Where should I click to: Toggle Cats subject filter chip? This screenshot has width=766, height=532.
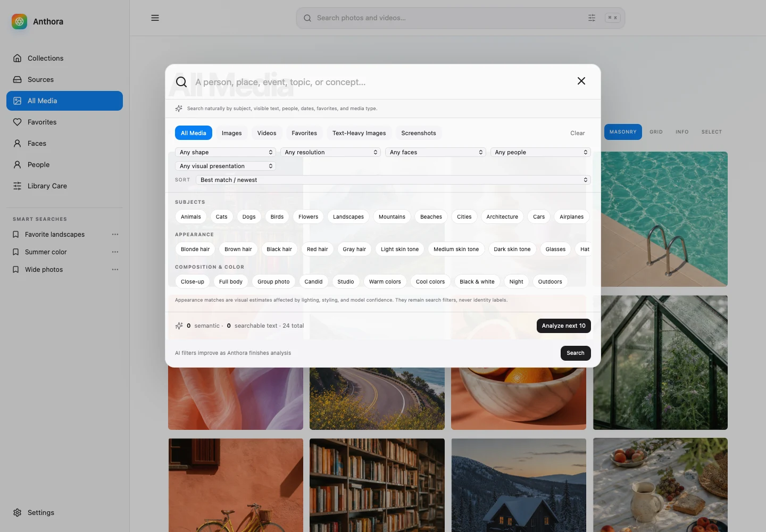(x=222, y=217)
